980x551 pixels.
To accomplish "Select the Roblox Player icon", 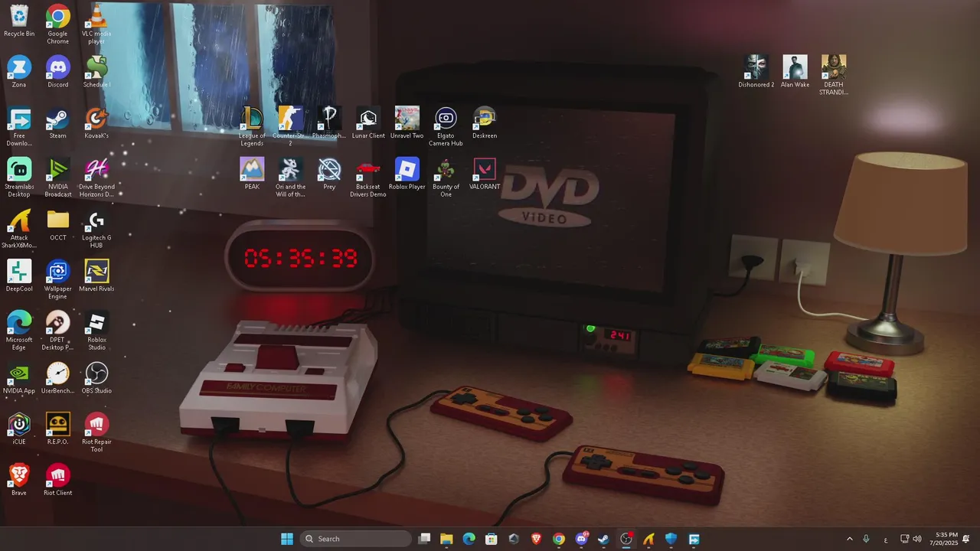I will point(407,174).
